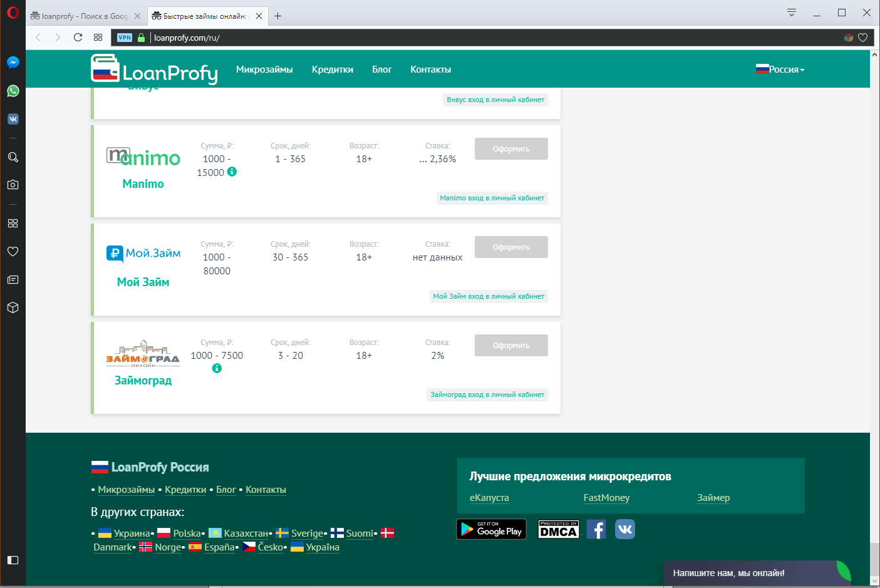Open Speed Dial from the sidebar grid icon

(13, 223)
